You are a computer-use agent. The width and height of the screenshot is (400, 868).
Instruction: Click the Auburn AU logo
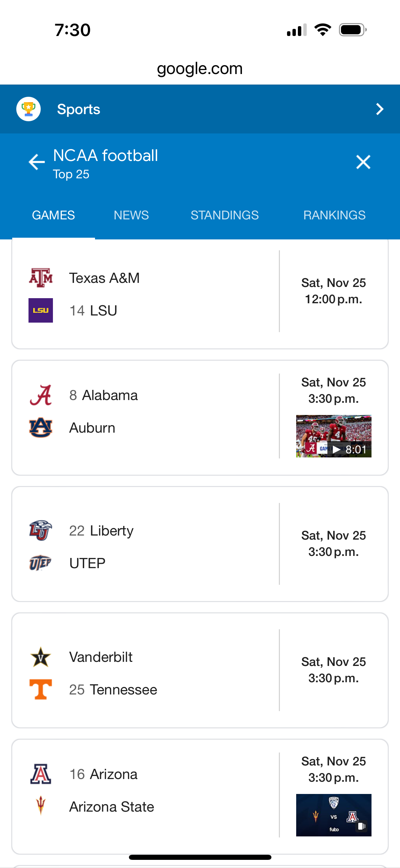click(41, 428)
